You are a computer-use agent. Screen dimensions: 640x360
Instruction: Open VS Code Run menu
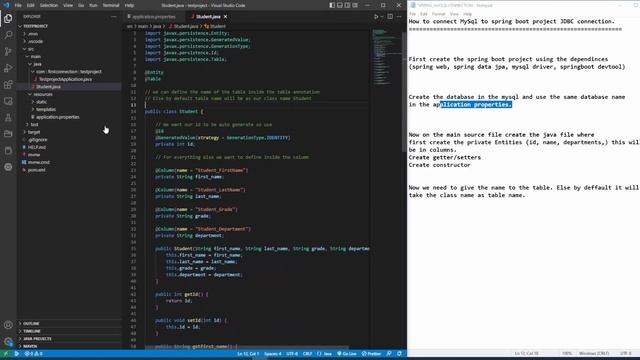pos(93,5)
